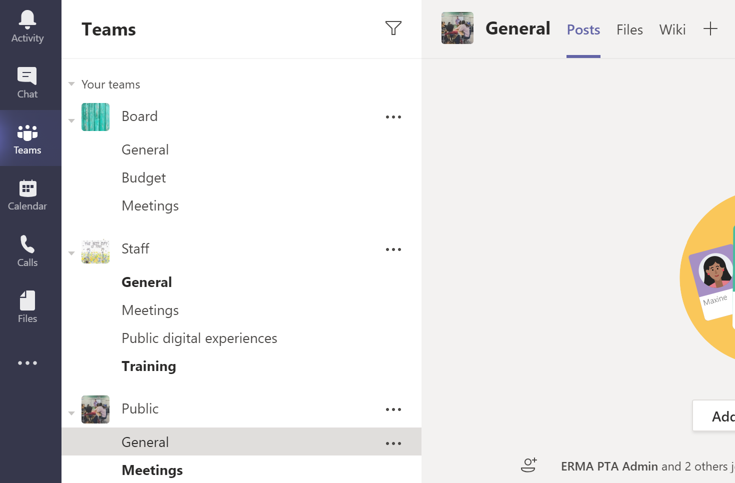Open the Files section
The width and height of the screenshot is (735, 483).
tap(27, 306)
